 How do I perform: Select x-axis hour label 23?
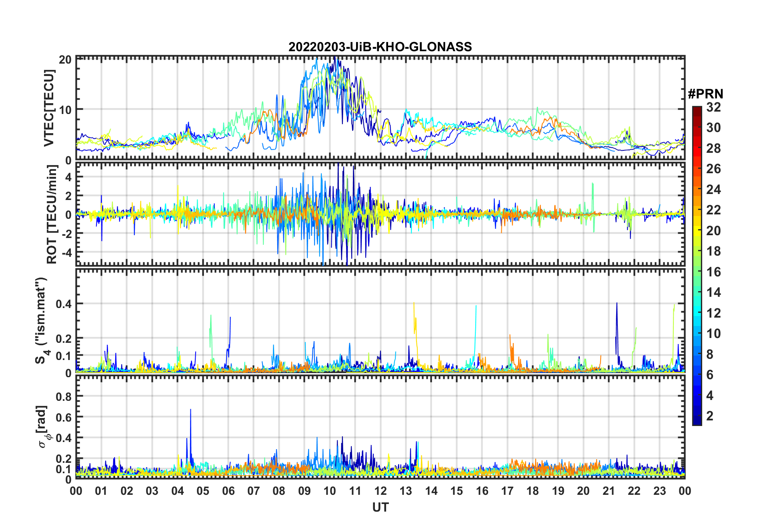[x=660, y=491]
